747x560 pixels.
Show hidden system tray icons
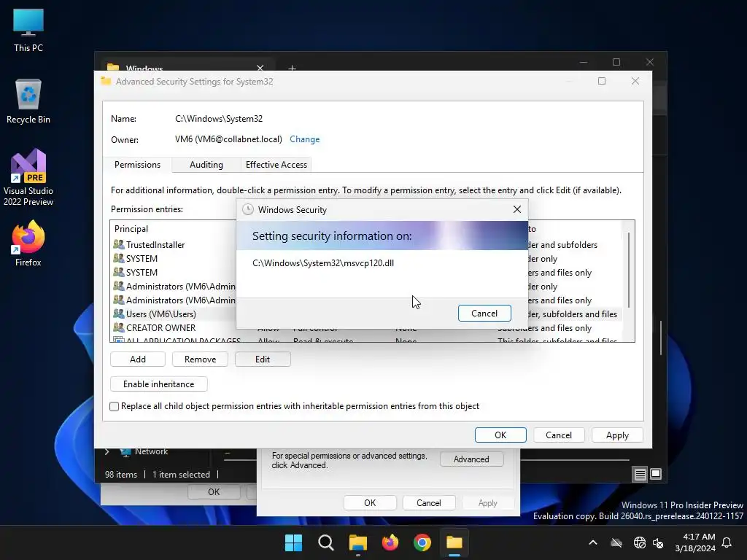[593, 542]
